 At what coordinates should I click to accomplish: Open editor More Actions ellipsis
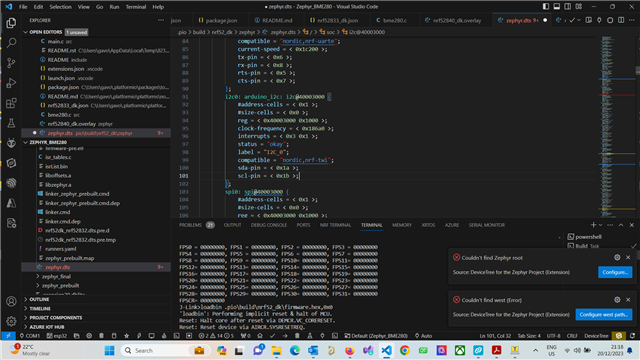[632, 20]
